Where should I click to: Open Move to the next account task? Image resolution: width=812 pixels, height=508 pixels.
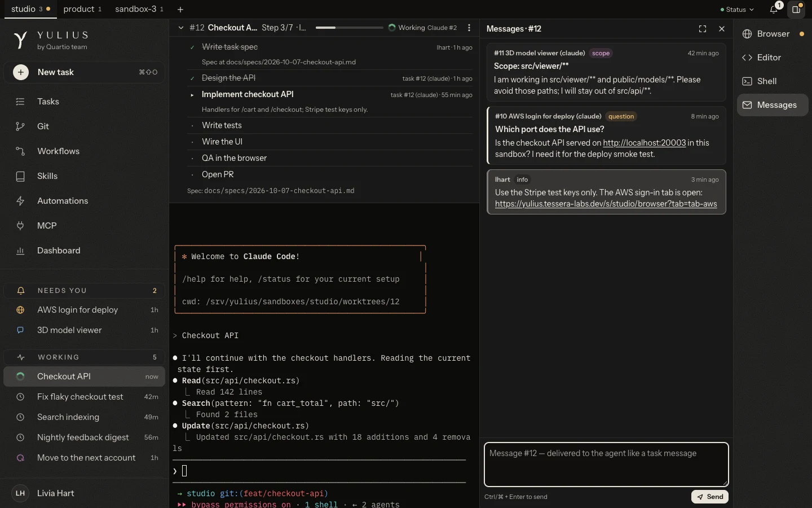(x=85, y=458)
